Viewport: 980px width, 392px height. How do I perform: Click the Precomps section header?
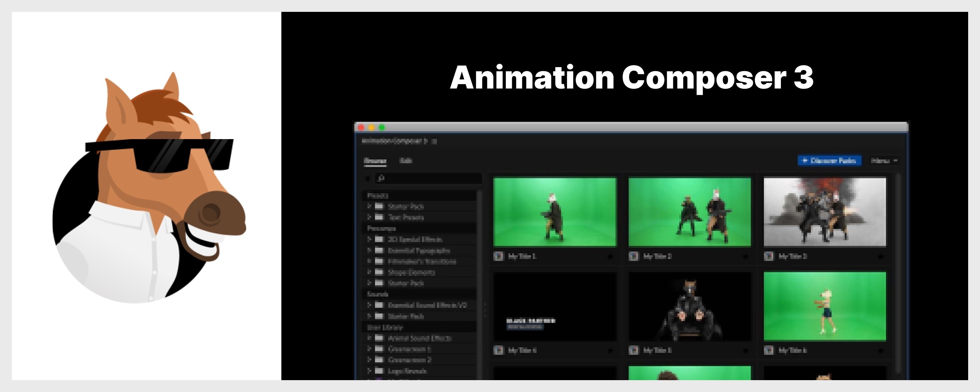(419, 228)
